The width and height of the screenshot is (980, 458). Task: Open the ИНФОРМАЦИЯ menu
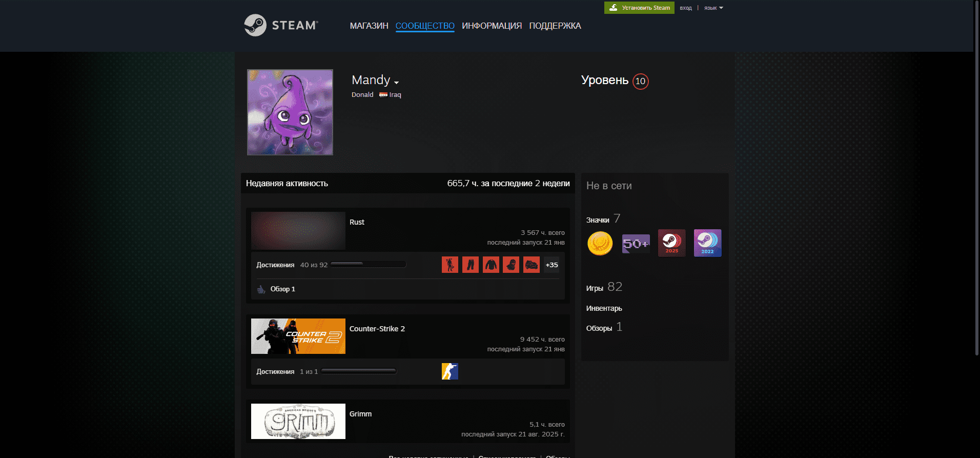[x=492, y=26]
